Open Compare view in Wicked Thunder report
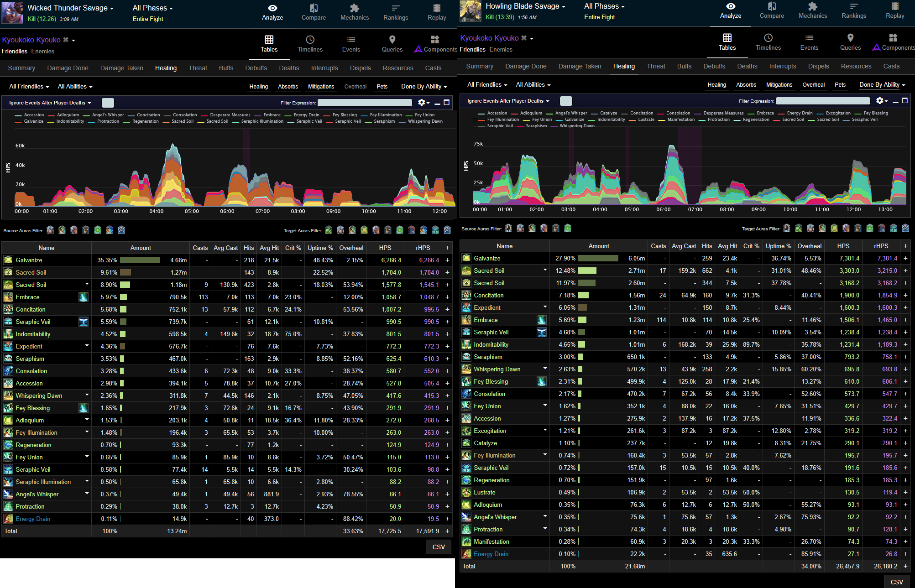This screenshot has width=915, height=588. pyautogui.click(x=314, y=12)
